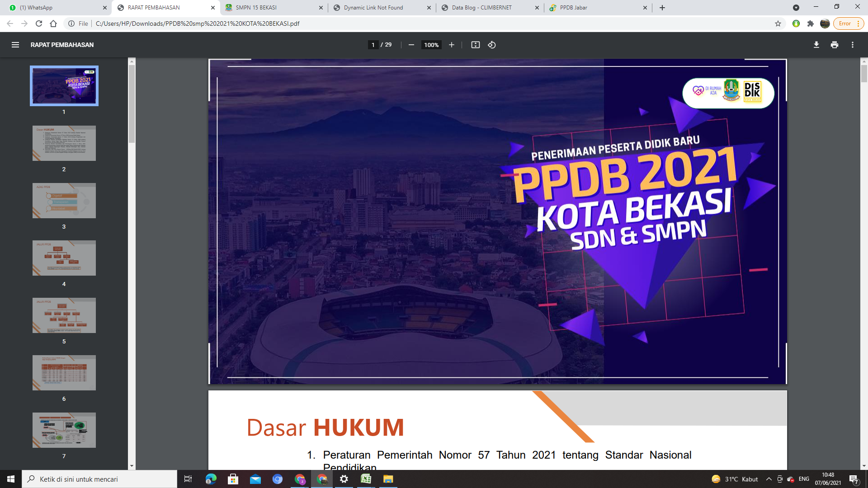Open Excel from the Windows taskbar
This screenshot has width=868, height=488.
(366, 479)
